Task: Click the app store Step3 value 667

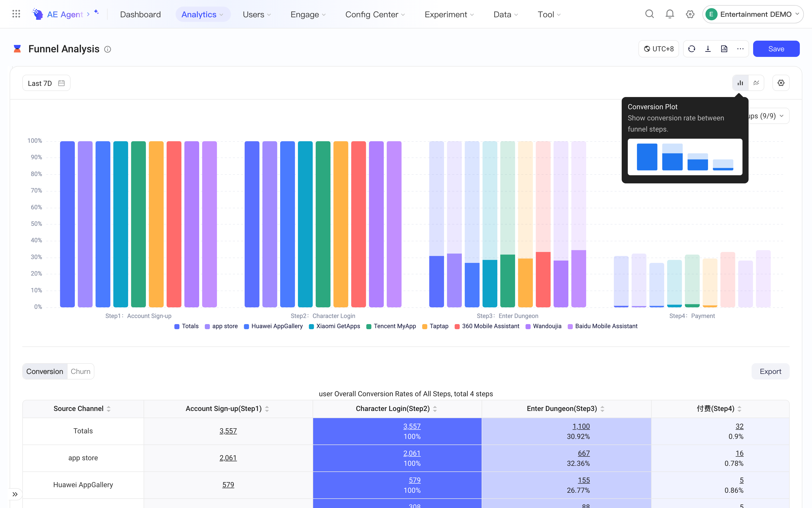Action: pyautogui.click(x=584, y=453)
